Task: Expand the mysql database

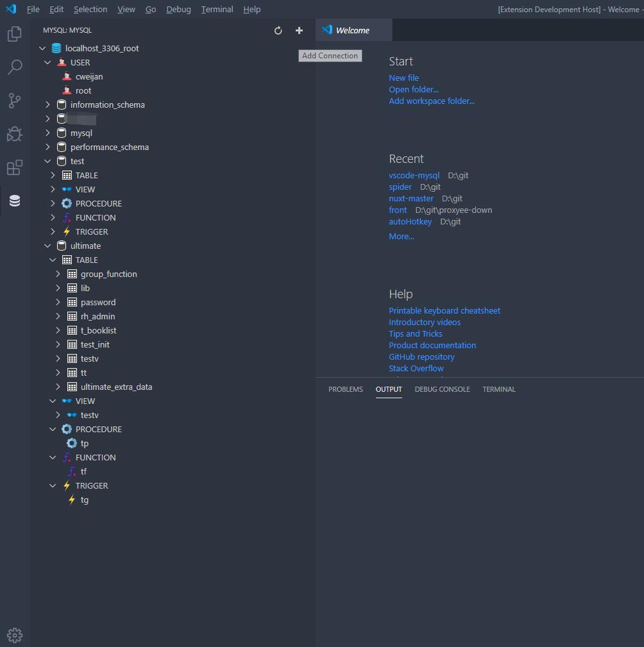Action: point(47,133)
